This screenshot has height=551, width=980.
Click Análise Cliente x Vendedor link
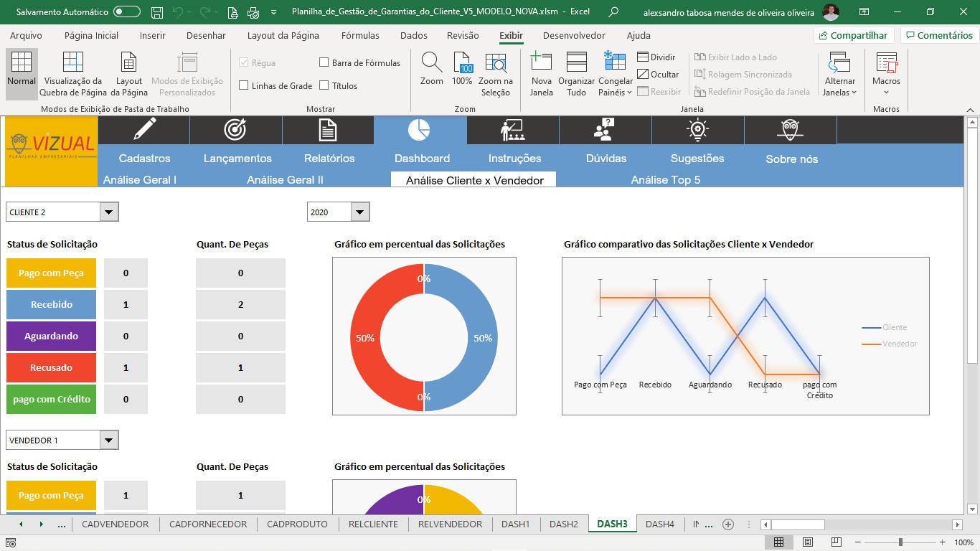pos(474,180)
